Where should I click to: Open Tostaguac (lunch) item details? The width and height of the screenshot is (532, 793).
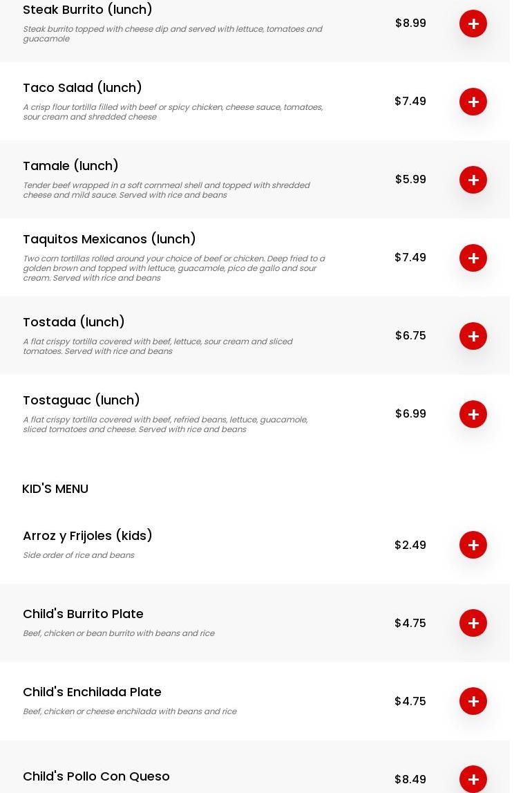tap(82, 400)
